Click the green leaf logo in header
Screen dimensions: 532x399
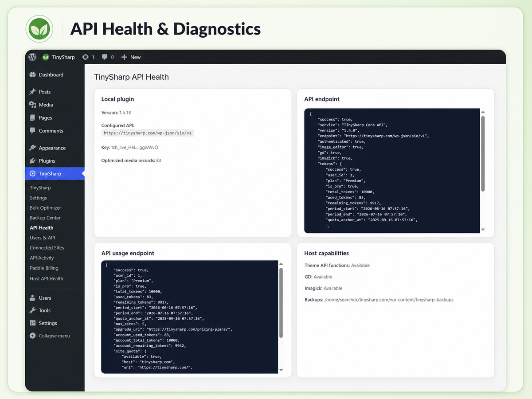[x=39, y=29]
